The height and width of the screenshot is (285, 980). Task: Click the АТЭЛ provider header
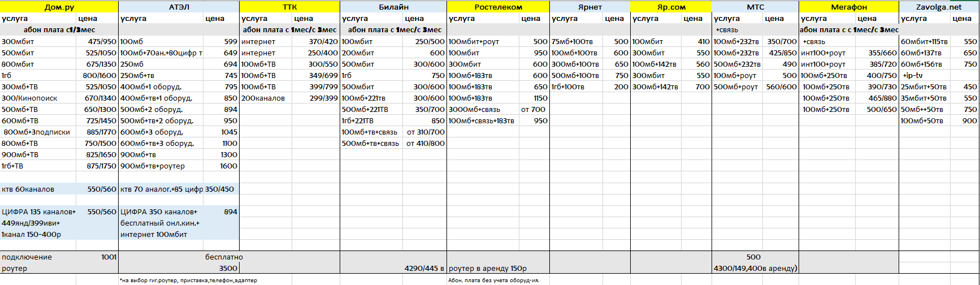click(x=179, y=7)
